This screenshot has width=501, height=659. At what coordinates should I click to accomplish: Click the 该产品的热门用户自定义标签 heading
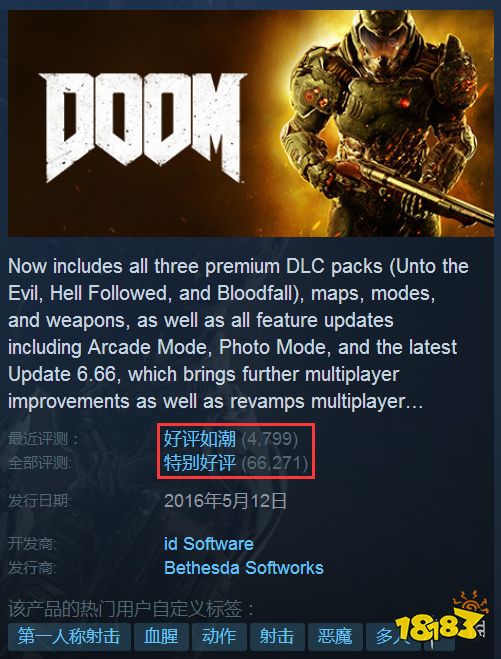132,608
